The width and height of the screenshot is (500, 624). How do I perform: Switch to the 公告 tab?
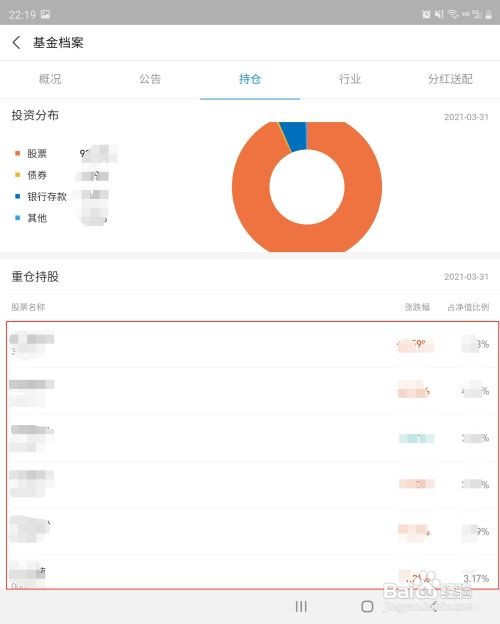click(150, 79)
